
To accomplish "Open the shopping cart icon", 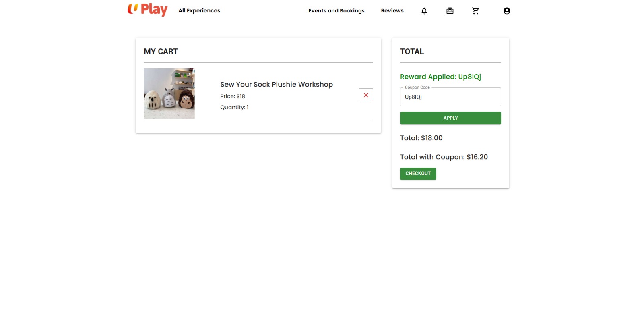I will (x=475, y=11).
